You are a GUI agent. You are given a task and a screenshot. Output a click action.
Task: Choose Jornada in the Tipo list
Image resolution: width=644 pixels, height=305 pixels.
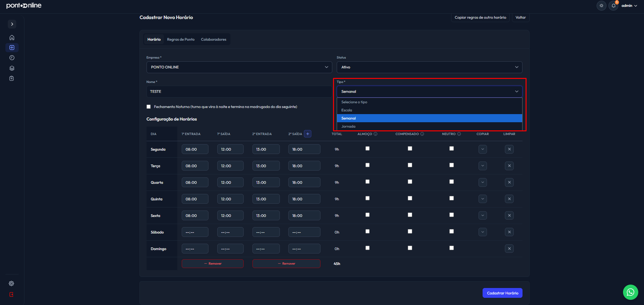[x=429, y=126]
